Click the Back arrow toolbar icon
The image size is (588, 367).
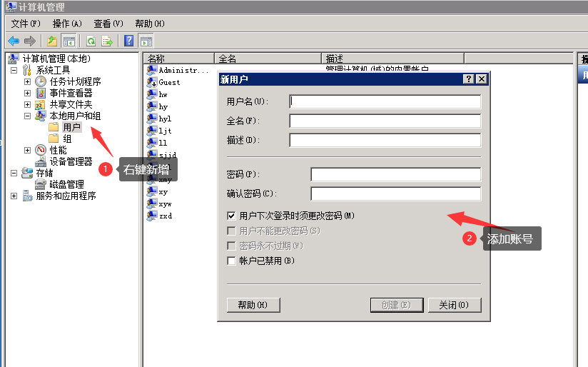pos(14,41)
